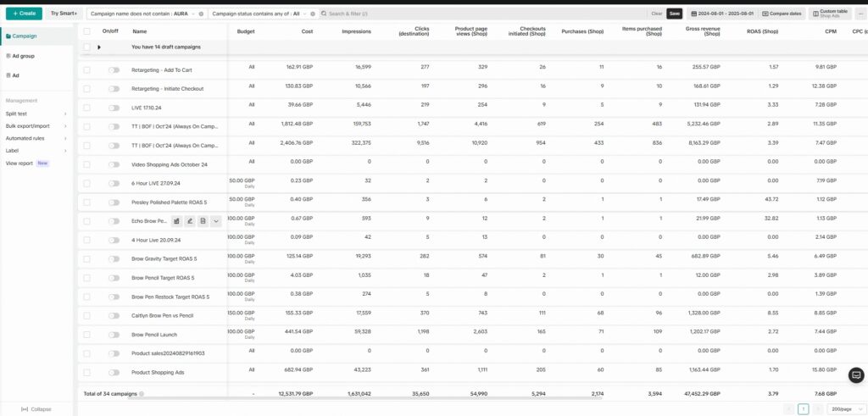This screenshot has height=416, width=868.
Task: Open the more options ellipsis in top bar
Action: pos(861,14)
